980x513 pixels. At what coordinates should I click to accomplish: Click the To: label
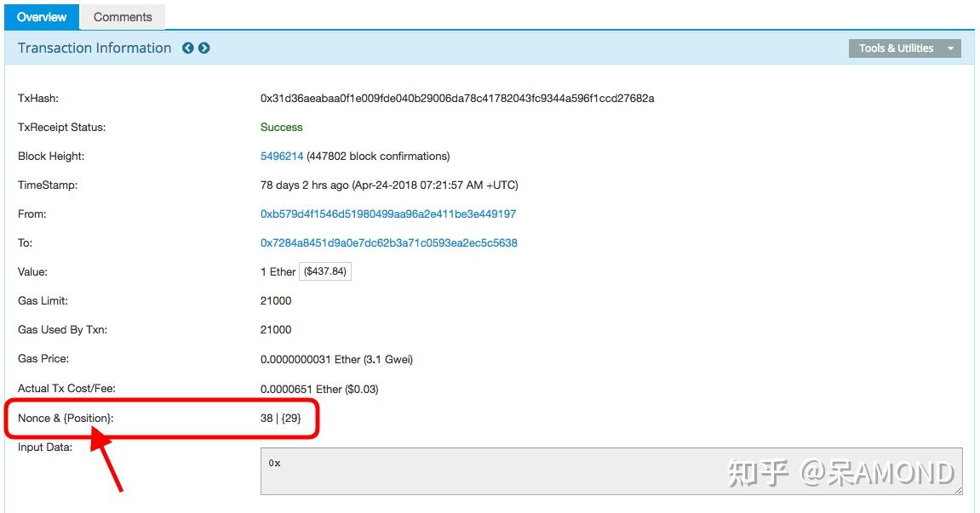coord(25,242)
